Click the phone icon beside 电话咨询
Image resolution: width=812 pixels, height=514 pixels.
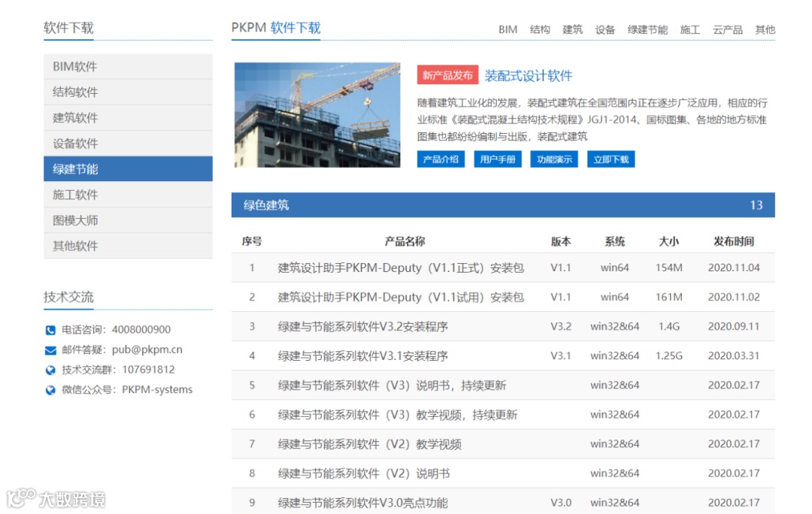coord(50,330)
